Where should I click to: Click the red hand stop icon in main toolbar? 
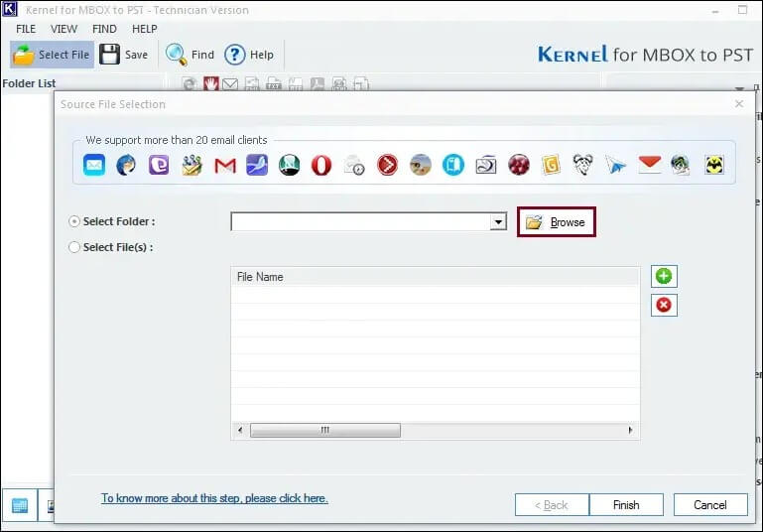point(210,83)
